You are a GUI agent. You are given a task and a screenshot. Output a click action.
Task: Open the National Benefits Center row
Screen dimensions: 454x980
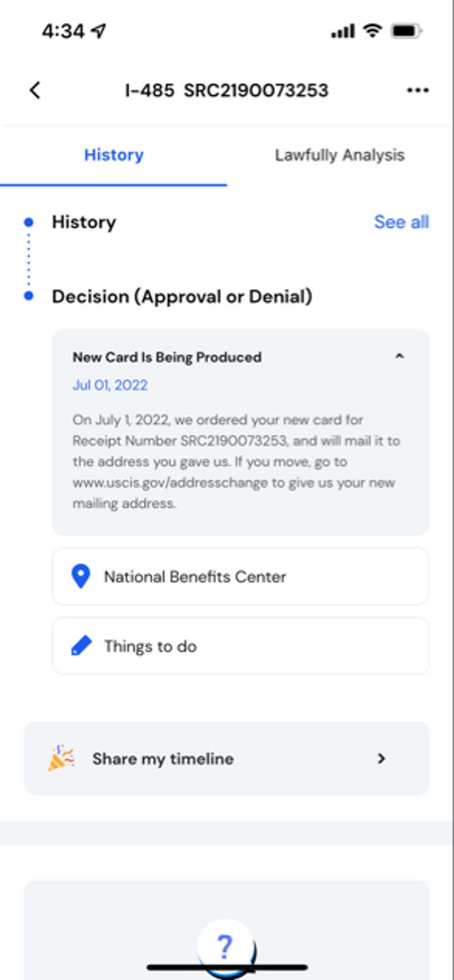coord(240,577)
